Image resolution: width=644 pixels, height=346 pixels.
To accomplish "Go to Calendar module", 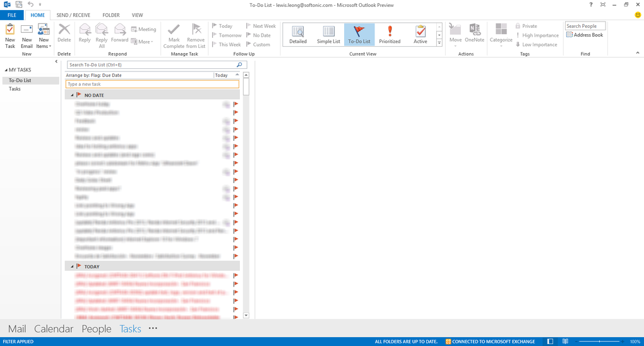I will [54, 329].
